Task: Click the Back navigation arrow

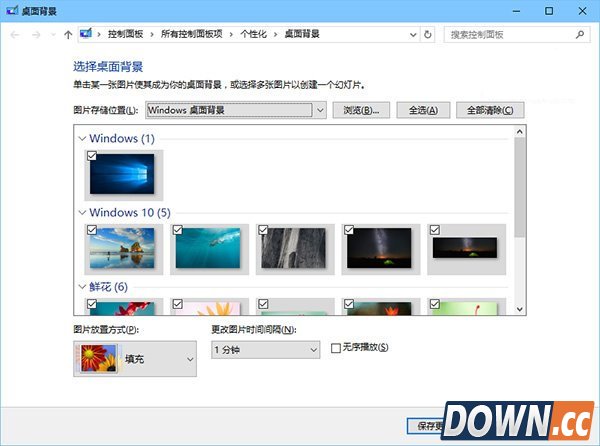Action: [x=15, y=35]
